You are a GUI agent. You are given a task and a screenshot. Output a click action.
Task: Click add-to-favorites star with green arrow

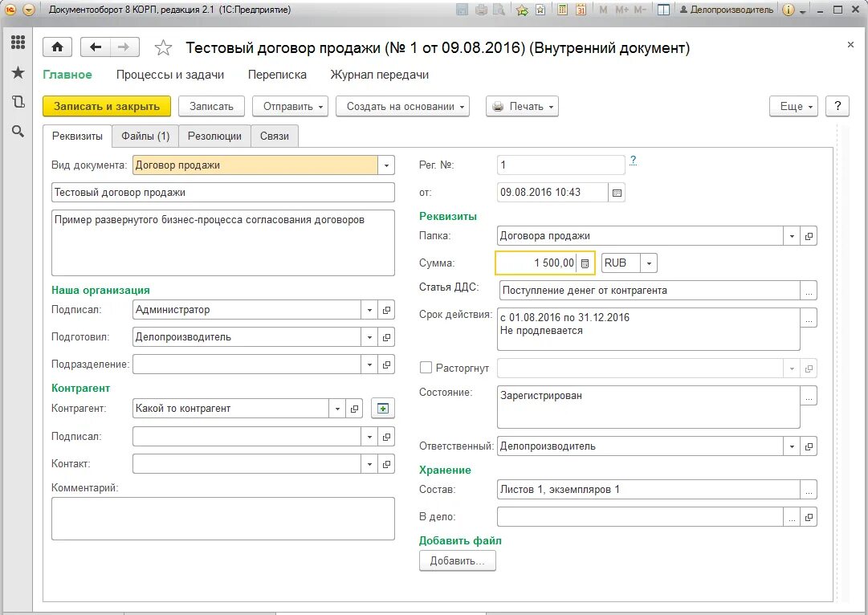[x=521, y=10]
